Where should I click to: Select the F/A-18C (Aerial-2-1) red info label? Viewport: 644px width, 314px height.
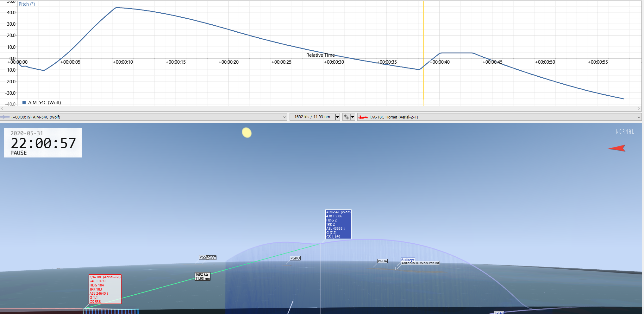(105, 289)
